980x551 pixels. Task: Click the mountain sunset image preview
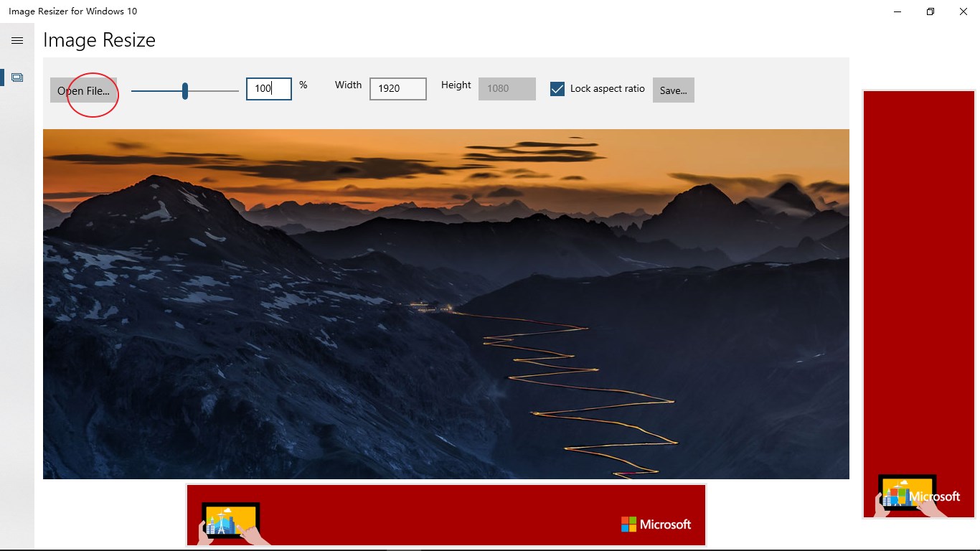coord(446,303)
